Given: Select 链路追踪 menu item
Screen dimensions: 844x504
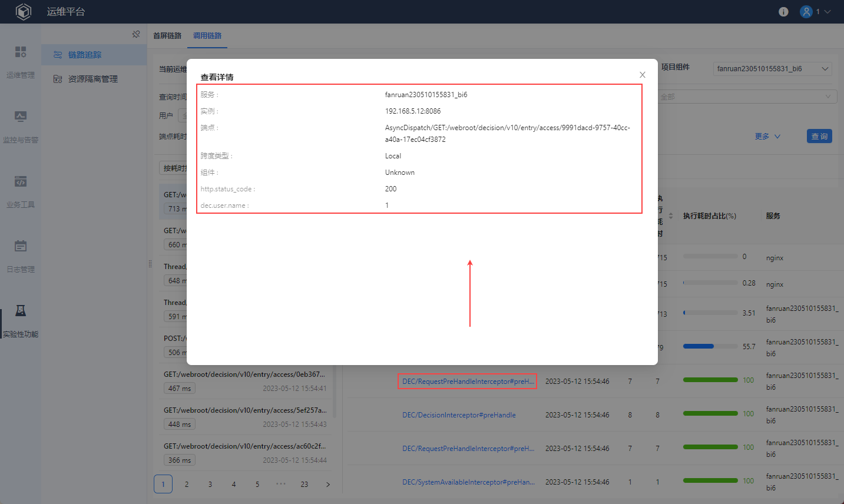Looking at the screenshot, I should 94,55.
